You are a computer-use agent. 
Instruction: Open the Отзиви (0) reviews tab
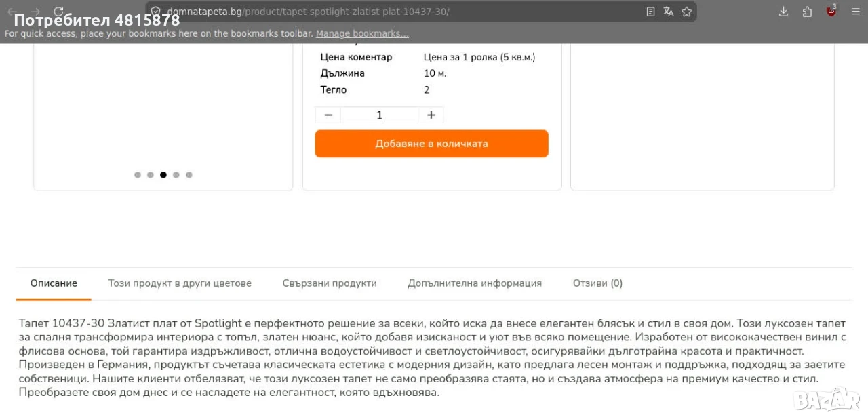[x=597, y=283]
